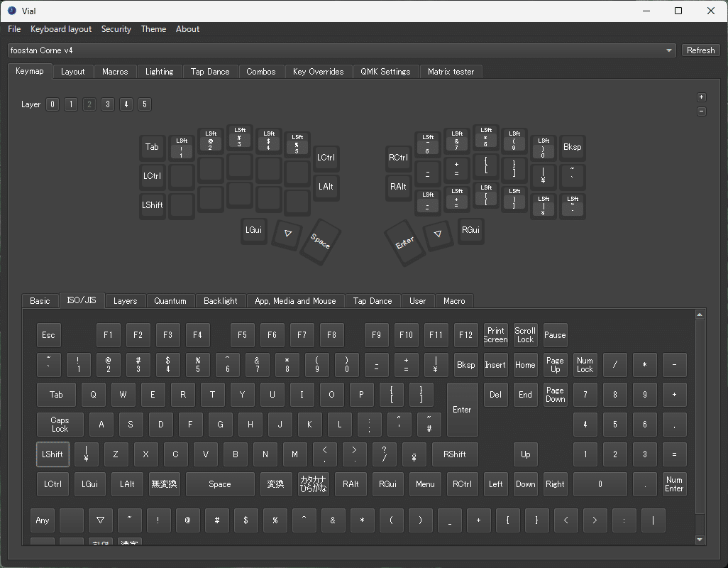Open the Quantum keycode tab
Screen dimensions: 728x568
pyautogui.click(x=170, y=301)
